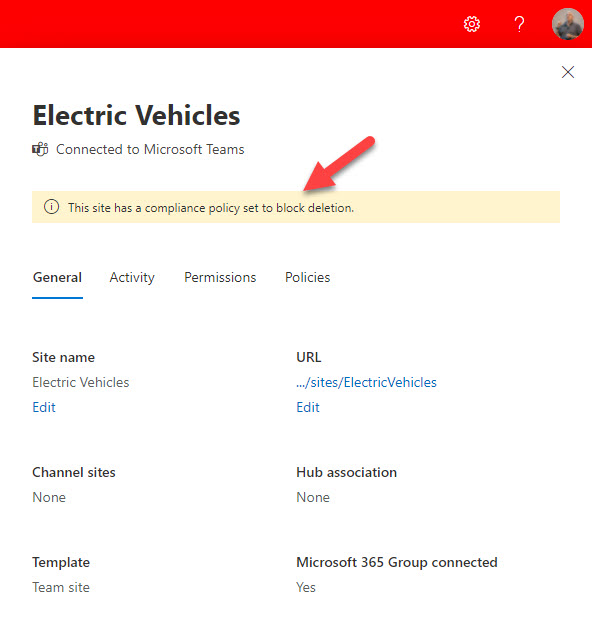Click 'Yes' under Microsoft 365 Group connected

pyautogui.click(x=306, y=587)
